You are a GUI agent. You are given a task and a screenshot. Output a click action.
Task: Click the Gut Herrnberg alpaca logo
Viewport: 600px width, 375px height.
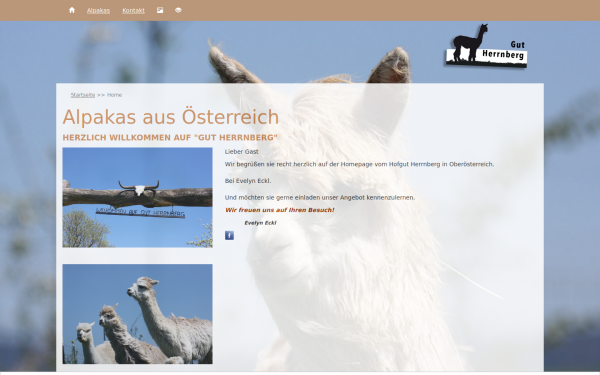(x=486, y=46)
